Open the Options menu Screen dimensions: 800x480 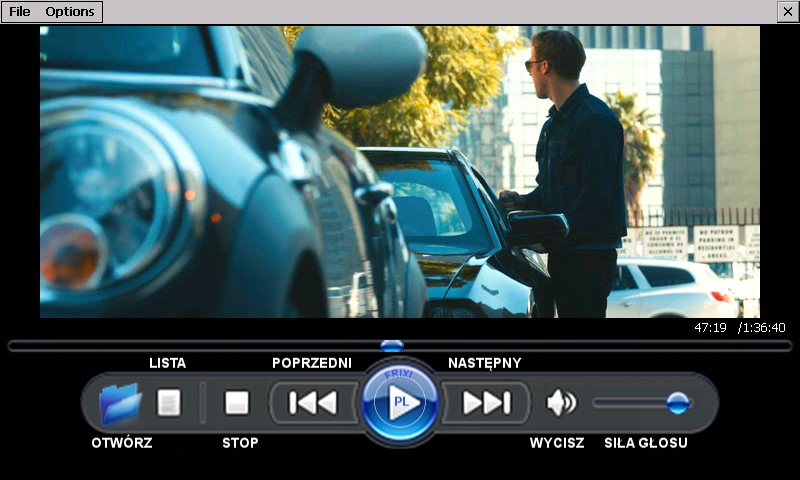click(x=70, y=12)
